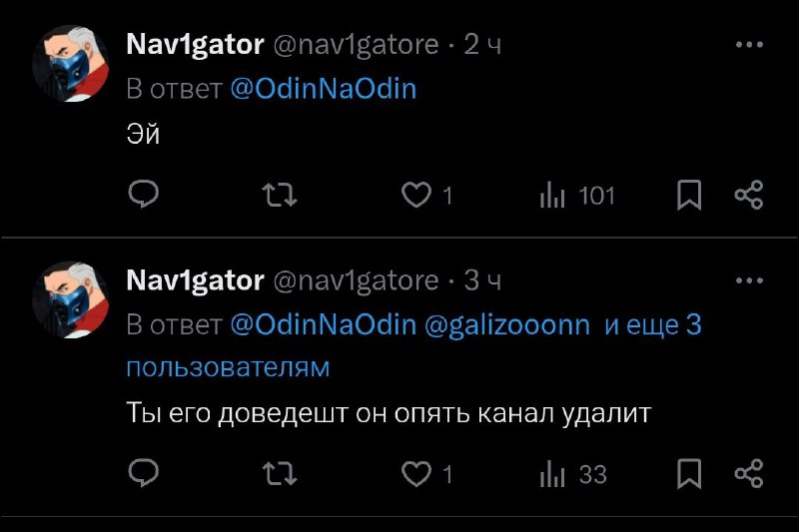Bookmark the "канал удалит" tweet
Screen dimensions: 799x532
pos(689,473)
